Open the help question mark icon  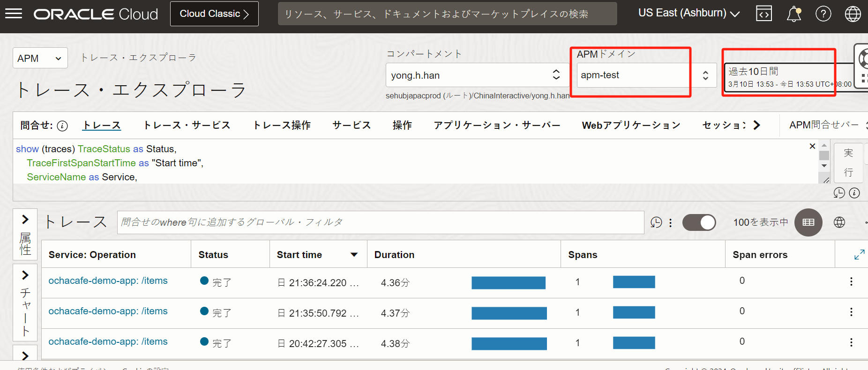[823, 14]
